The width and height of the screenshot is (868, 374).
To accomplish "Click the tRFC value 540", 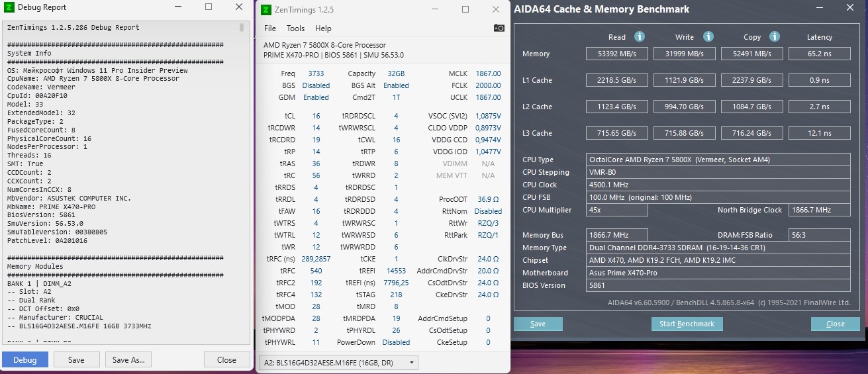I will (316, 271).
